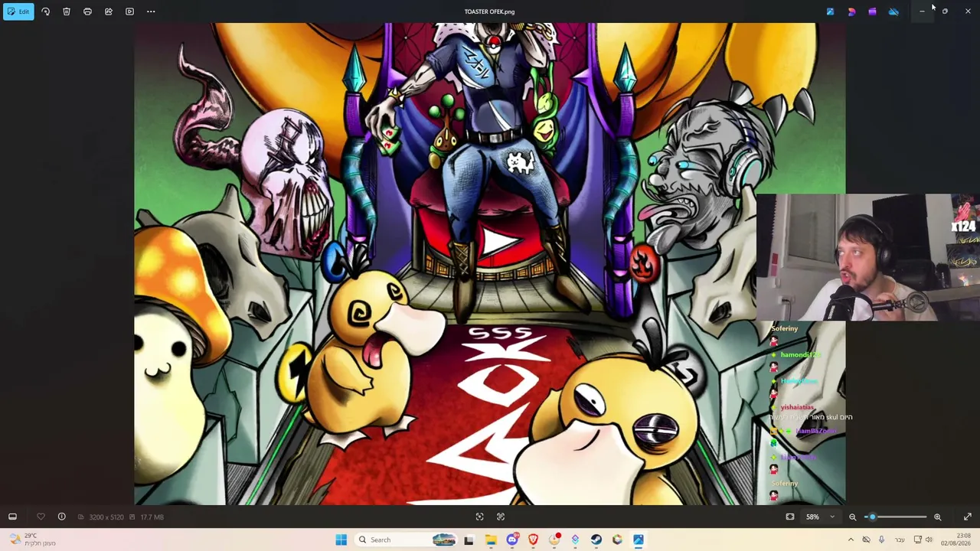Switch the keyboard language indicator
Screen dimensions: 980x551
coord(900,540)
